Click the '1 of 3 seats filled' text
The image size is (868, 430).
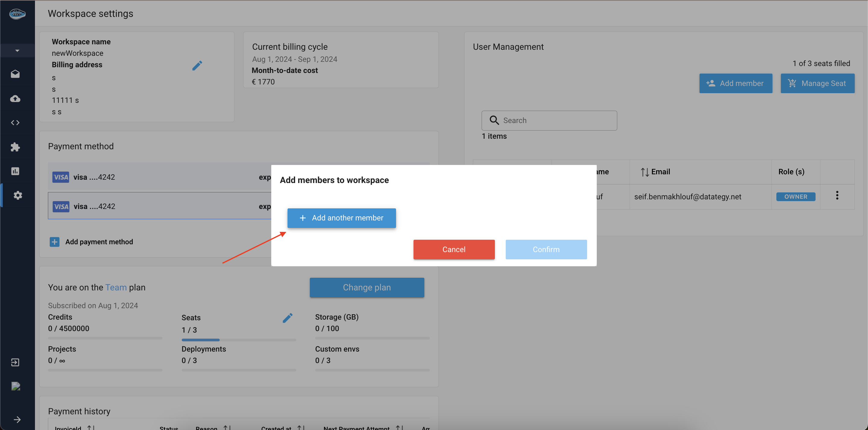pyautogui.click(x=821, y=63)
